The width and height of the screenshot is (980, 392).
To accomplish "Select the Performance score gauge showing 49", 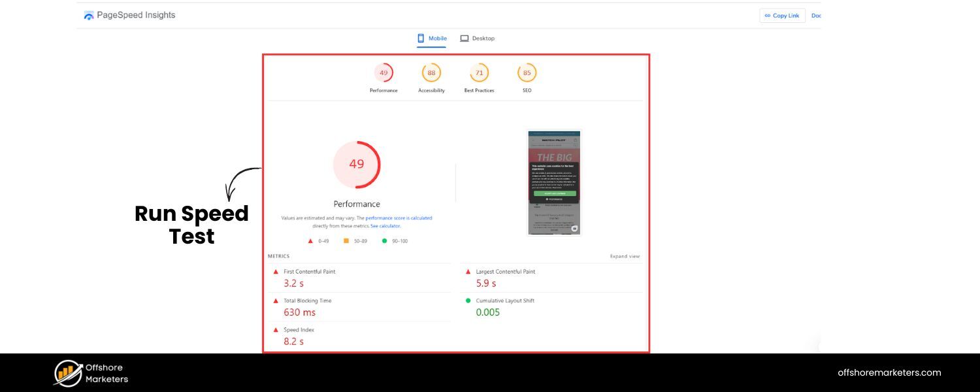I will pos(383,73).
